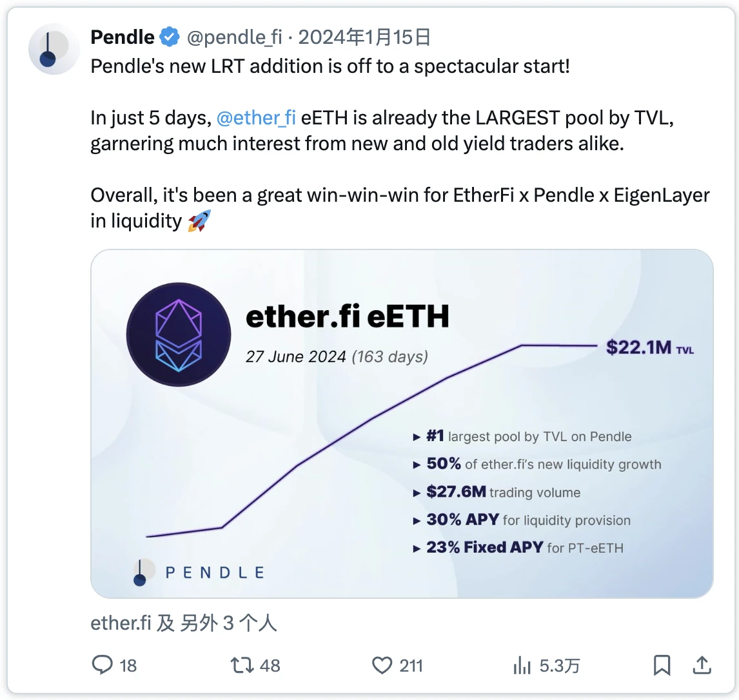The image size is (739, 700).
Task: Click the 5.3万 views count
Action: 560,665
